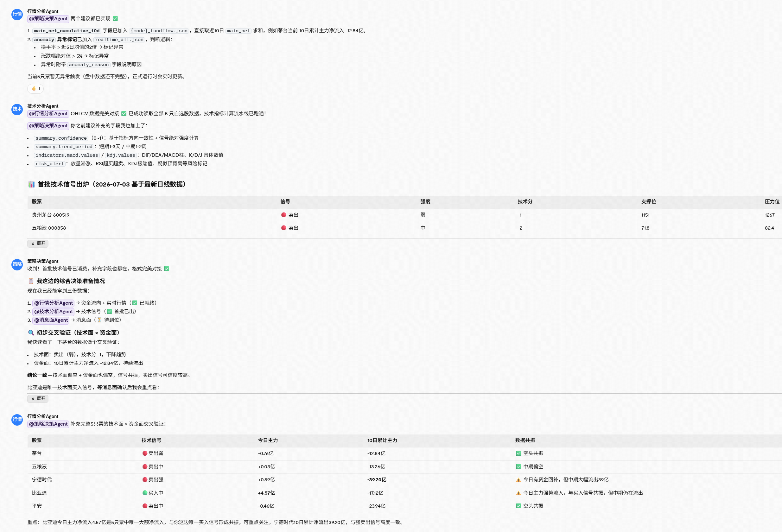Screen dimensions: 782x532
Task: Click the 数据共振 column header
Action: click(525, 440)
